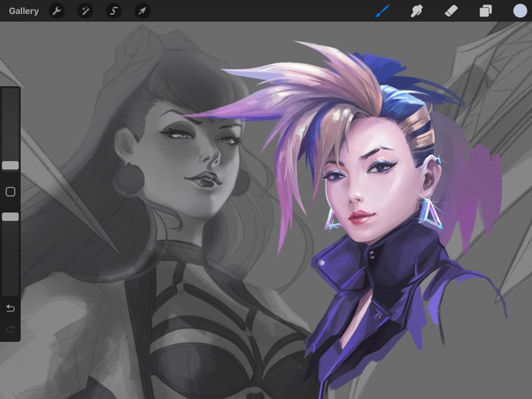The image size is (532, 399).
Task: Click the brush size slider handle
Action: [x=10, y=165]
